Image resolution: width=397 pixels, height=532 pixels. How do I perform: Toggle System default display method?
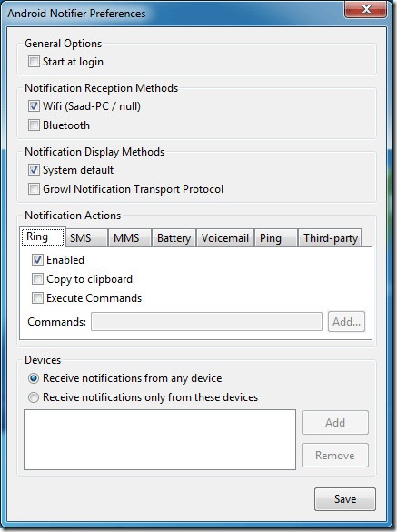pyautogui.click(x=34, y=170)
